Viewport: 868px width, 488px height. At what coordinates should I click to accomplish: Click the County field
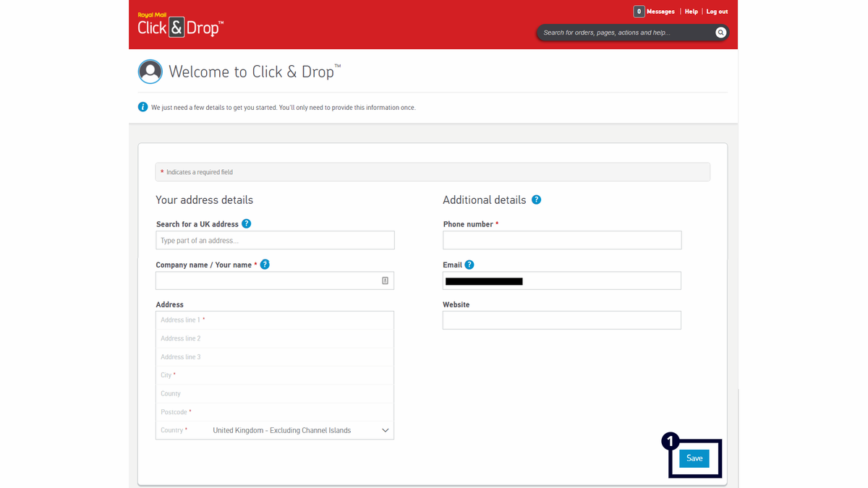pos(275,394)
